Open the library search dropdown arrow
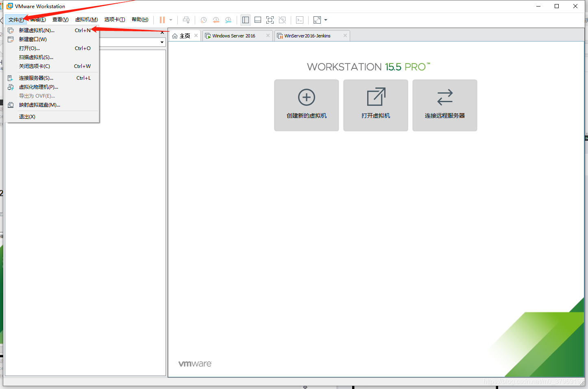The image size is (588, 389). pos(162,42)
